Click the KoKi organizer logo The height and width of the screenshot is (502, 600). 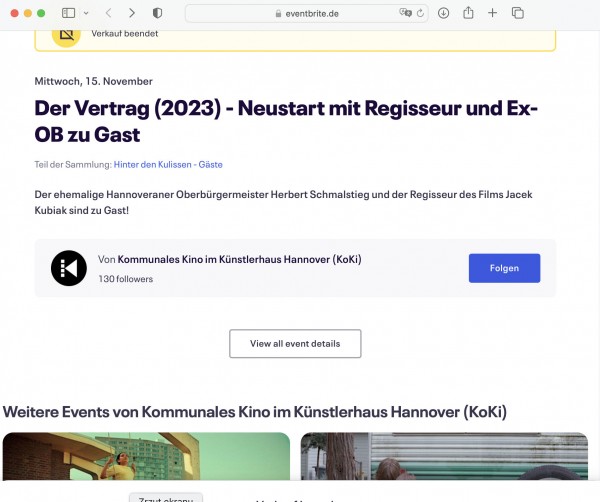point(69,268)
